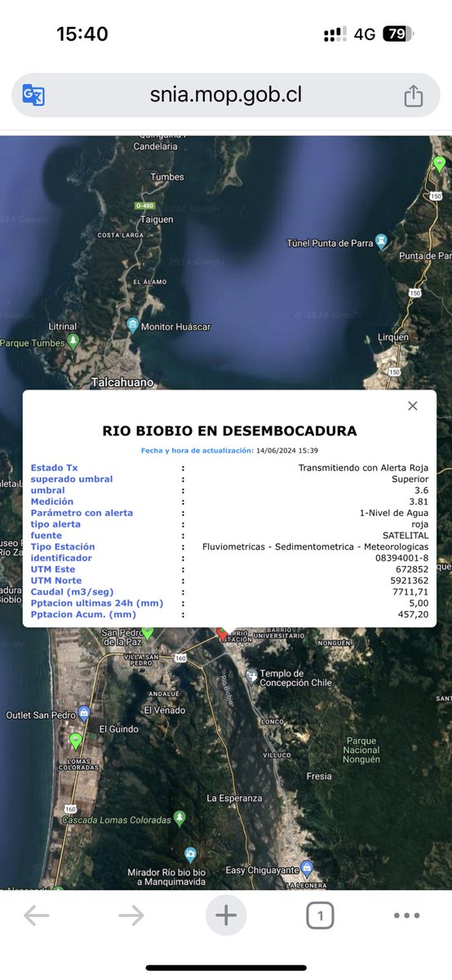Screen dimensions: 452x980
Task: Tap the translate icon in address bar
Action: [33, 95]
